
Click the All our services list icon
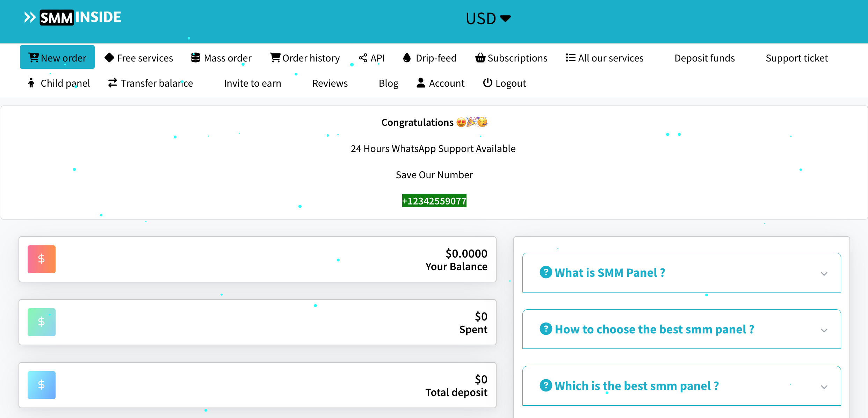click(x=570, y=58)
